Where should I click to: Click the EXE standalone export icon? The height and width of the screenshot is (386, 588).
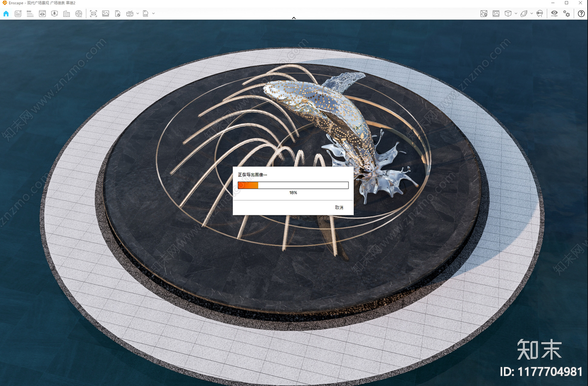tap(146, 14)
